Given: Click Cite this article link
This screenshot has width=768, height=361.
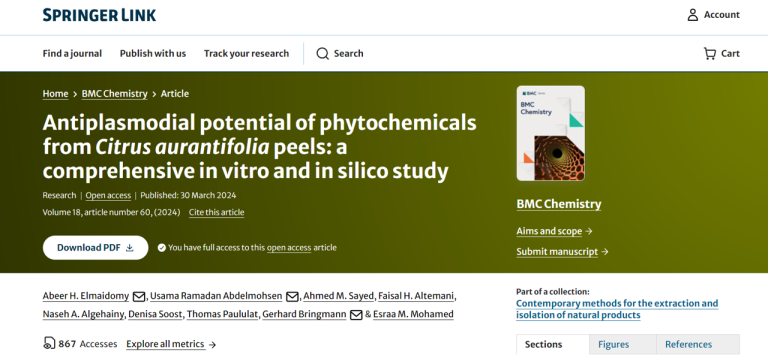Looking at the screenshot, I should click(x=216, y=212).
